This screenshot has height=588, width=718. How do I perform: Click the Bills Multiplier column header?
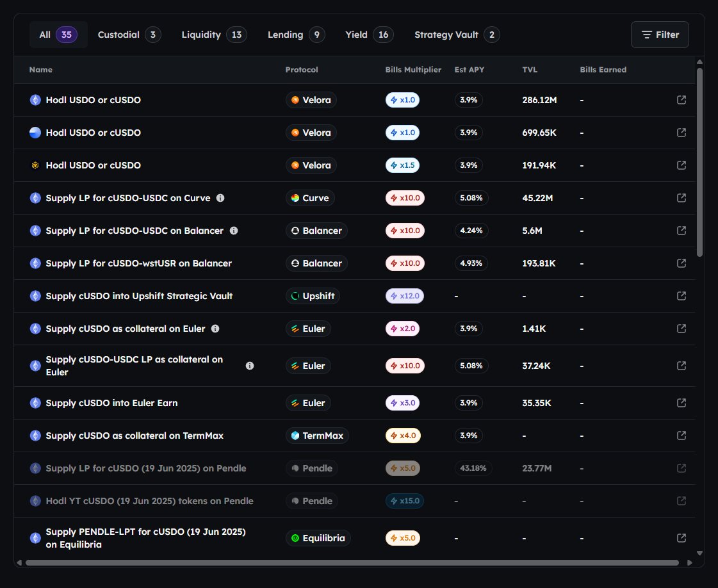[x=413, y=70]
